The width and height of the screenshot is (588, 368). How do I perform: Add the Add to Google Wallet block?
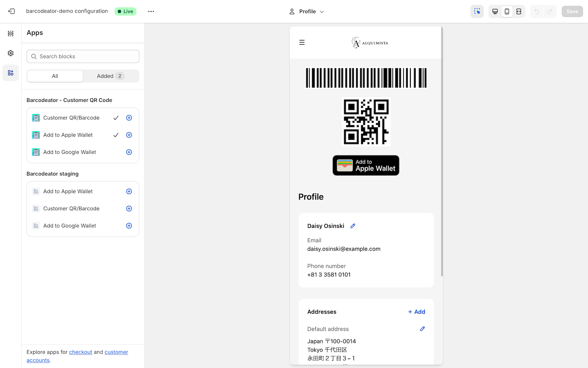tap(129, 152)
